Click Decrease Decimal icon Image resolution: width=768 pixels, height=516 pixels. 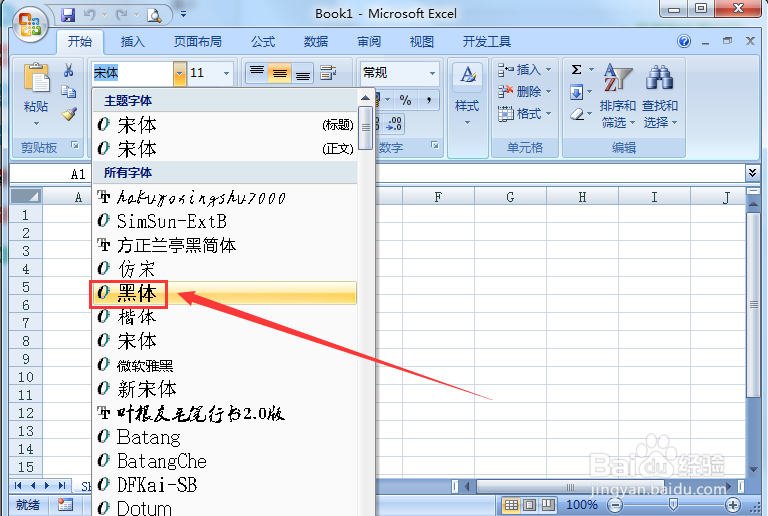394,124
